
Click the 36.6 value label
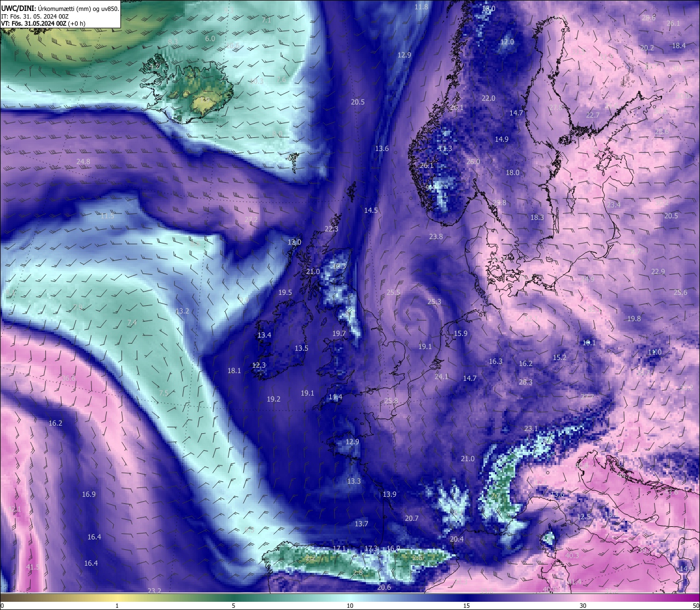coord(68,378)
